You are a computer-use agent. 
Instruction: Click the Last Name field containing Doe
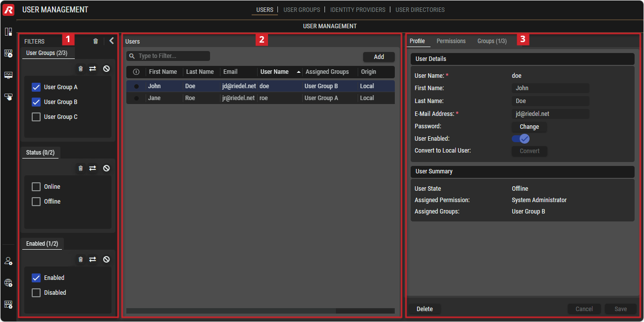point(550,101)
